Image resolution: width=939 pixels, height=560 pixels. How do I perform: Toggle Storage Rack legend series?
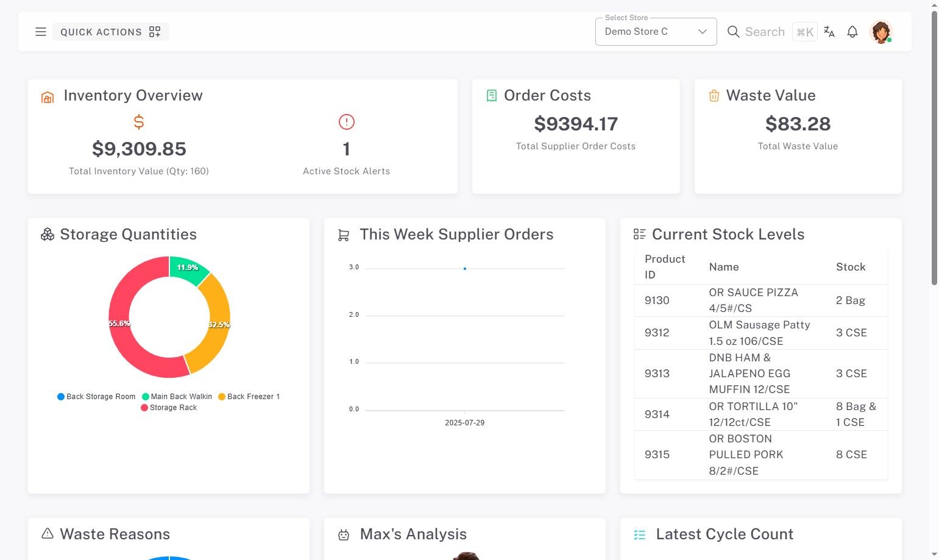click(169, 408)
